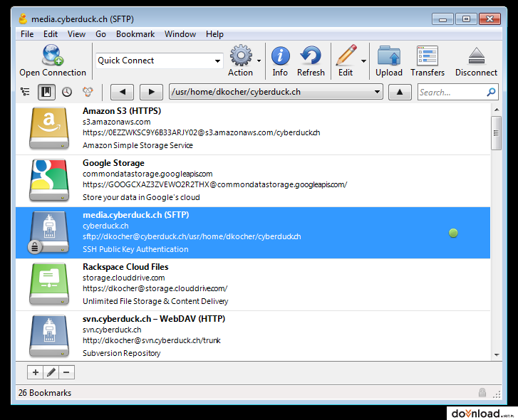Open the Go menu

click(x=100, y=34)
